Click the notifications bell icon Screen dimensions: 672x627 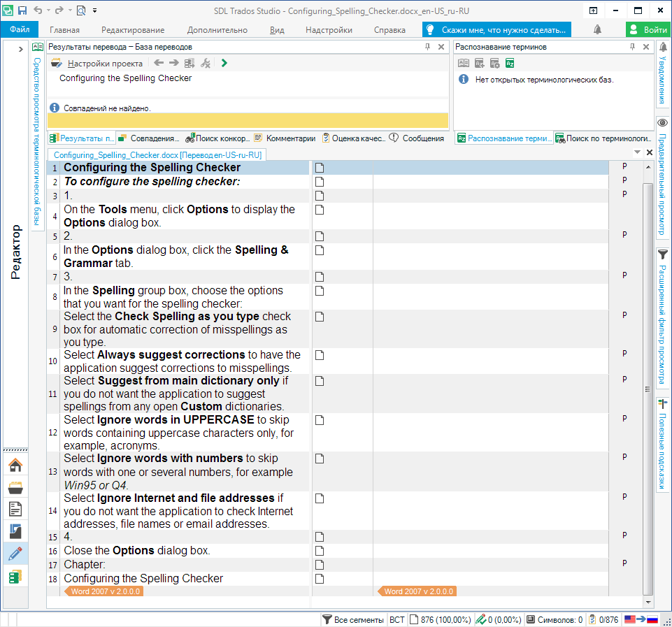coord(597,30)
